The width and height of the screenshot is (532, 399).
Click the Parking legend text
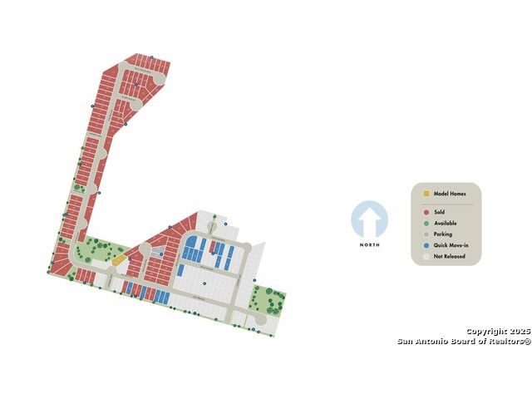click(443, 234)
